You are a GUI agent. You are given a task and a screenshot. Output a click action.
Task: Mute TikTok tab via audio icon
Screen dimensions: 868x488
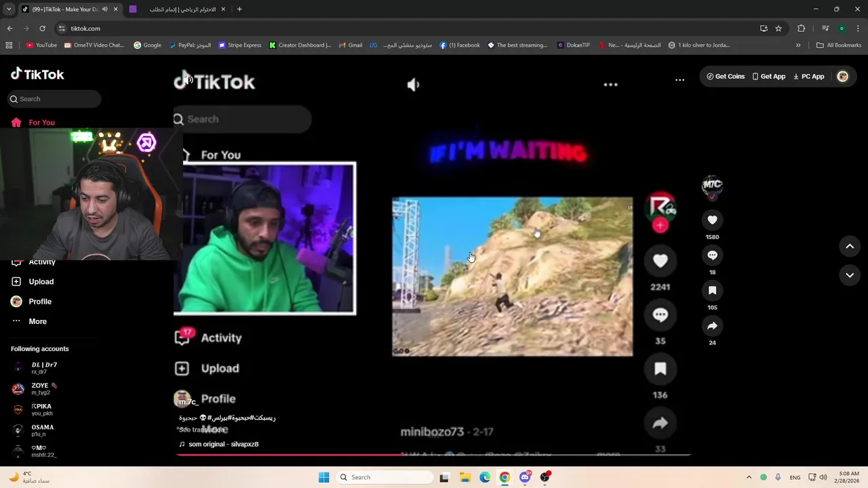pos(104,9)
